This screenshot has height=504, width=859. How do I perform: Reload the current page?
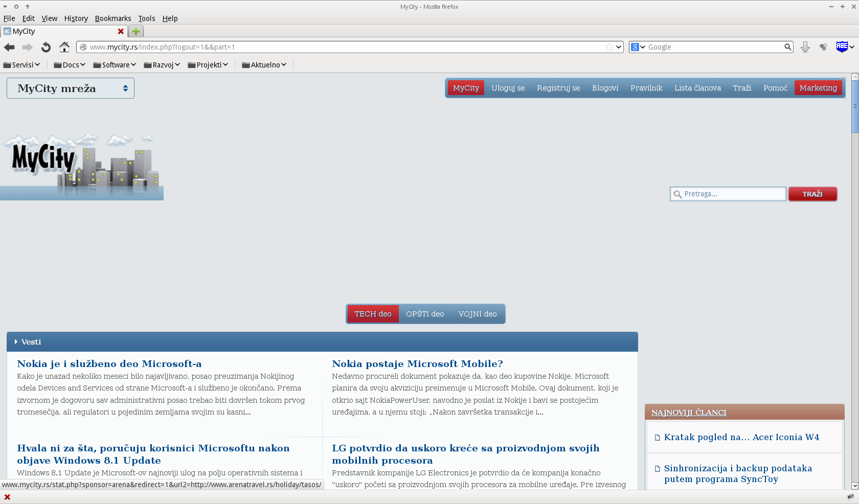pos(46,47)
